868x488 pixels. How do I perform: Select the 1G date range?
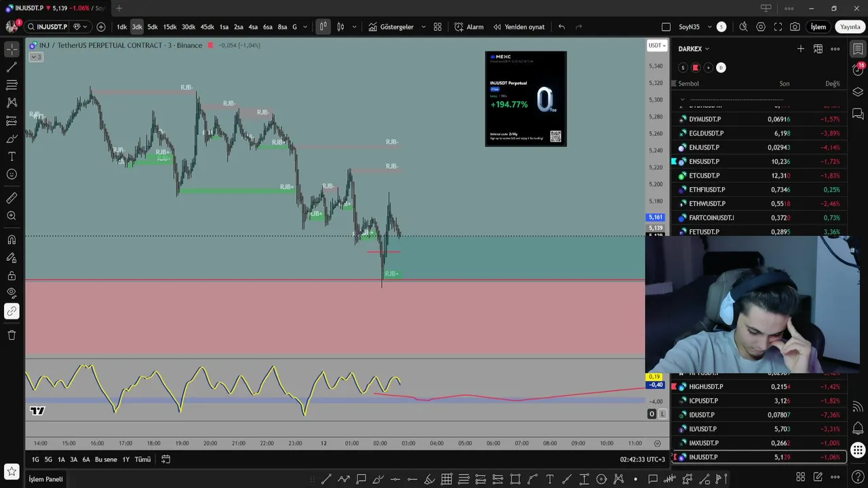tap(35, 460)
